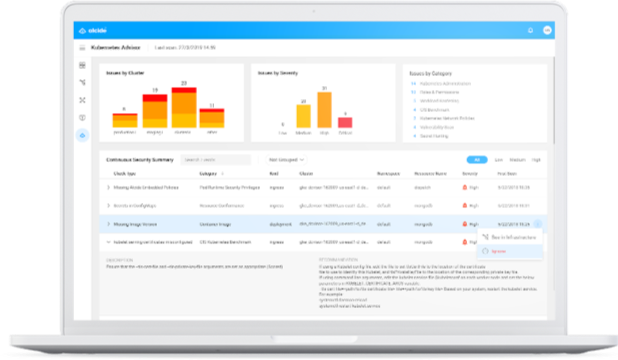Click the Container Image category cell

point(215,224)
